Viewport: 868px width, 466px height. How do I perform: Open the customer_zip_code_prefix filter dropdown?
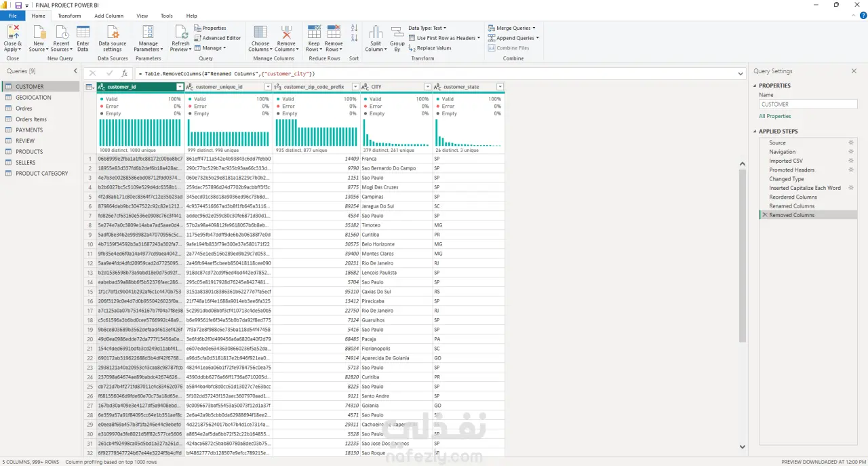[x=354, y=87]
